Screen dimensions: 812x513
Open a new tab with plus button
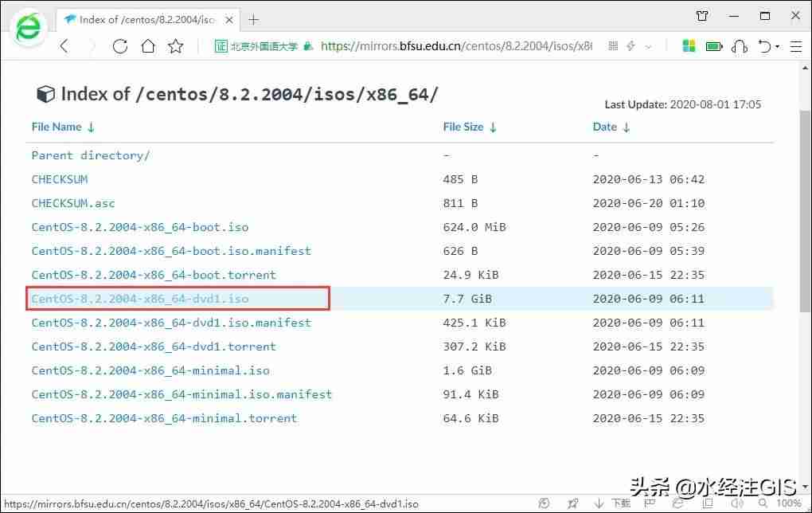point(253,20)
